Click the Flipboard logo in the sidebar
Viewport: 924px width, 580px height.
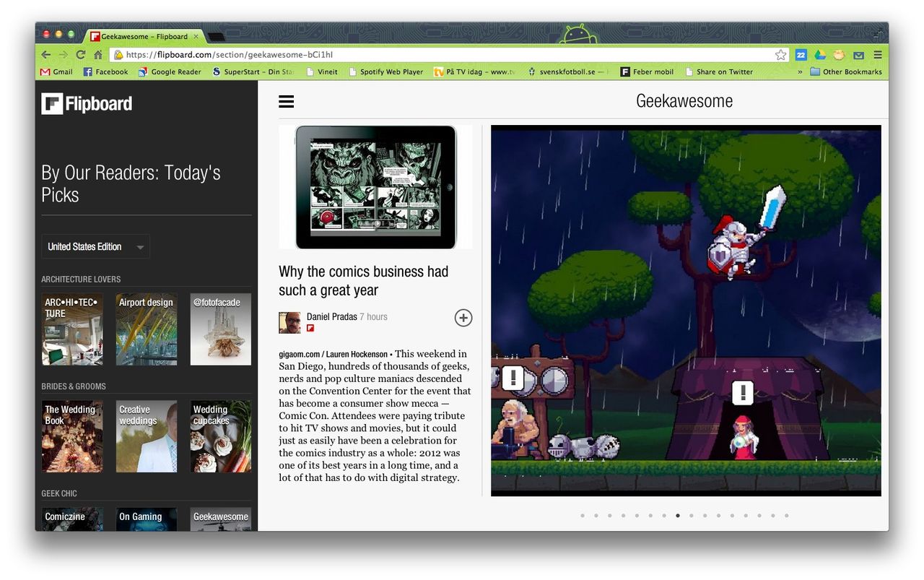pos(86,103)
